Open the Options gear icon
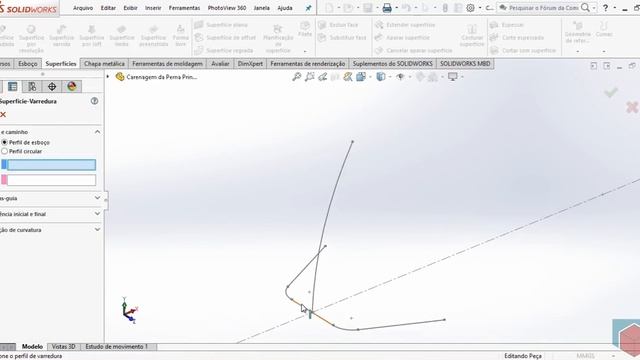 point(470,8)
